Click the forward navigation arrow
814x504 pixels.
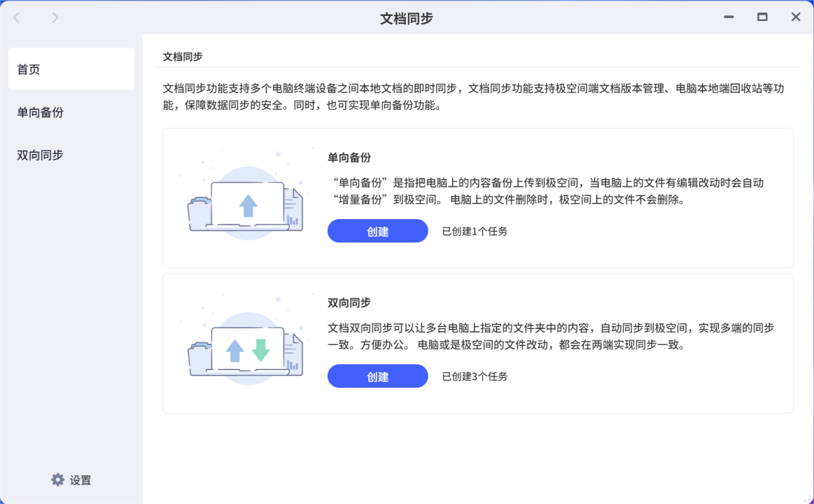55,17
